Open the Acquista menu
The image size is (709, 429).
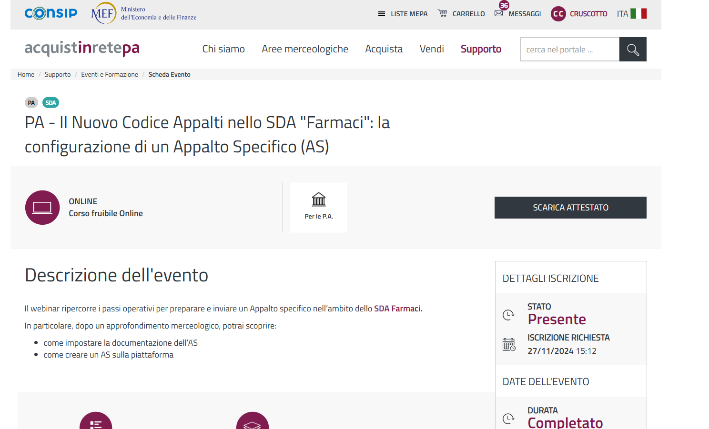383,49
